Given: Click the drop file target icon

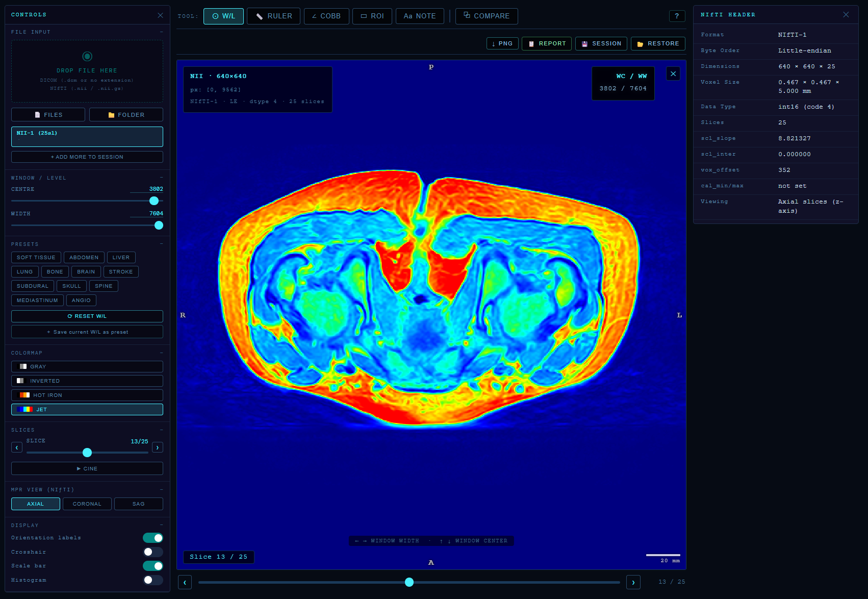Looking at the screenshot, I should tap(87, 56).
